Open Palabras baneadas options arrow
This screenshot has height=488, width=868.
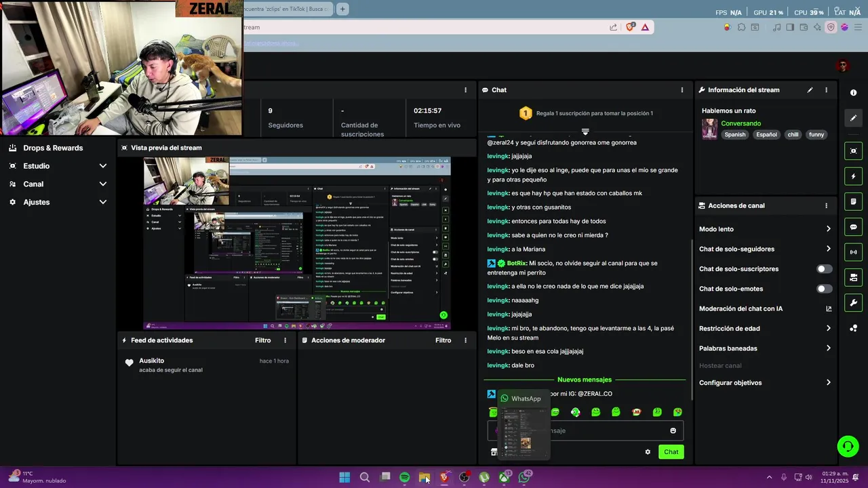click(828, 348)
